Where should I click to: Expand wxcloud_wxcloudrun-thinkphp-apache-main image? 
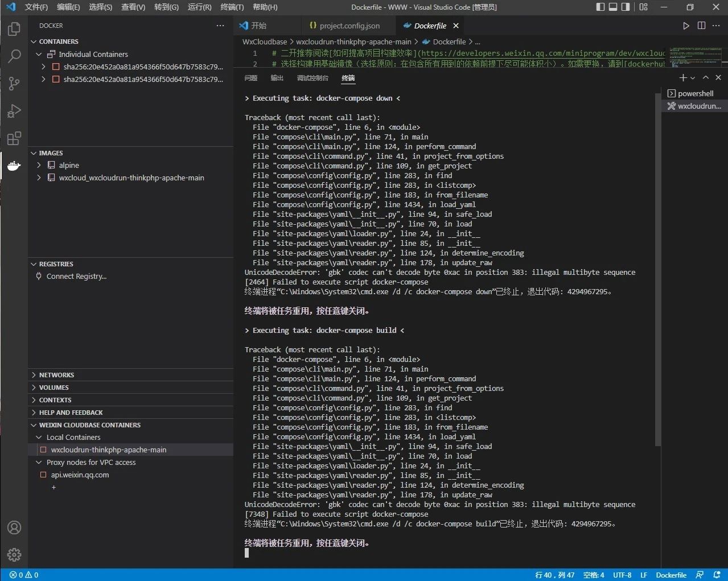[39, 178]
